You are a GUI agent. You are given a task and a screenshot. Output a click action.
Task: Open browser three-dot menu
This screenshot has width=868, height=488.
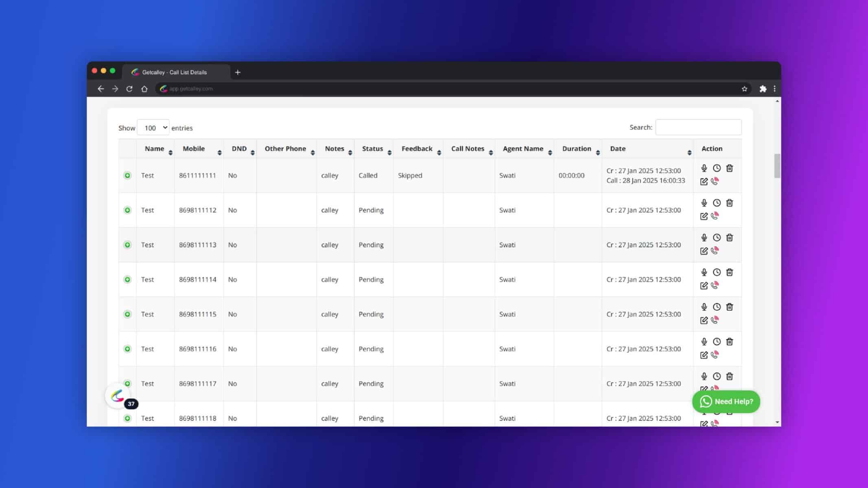[774, 89]
